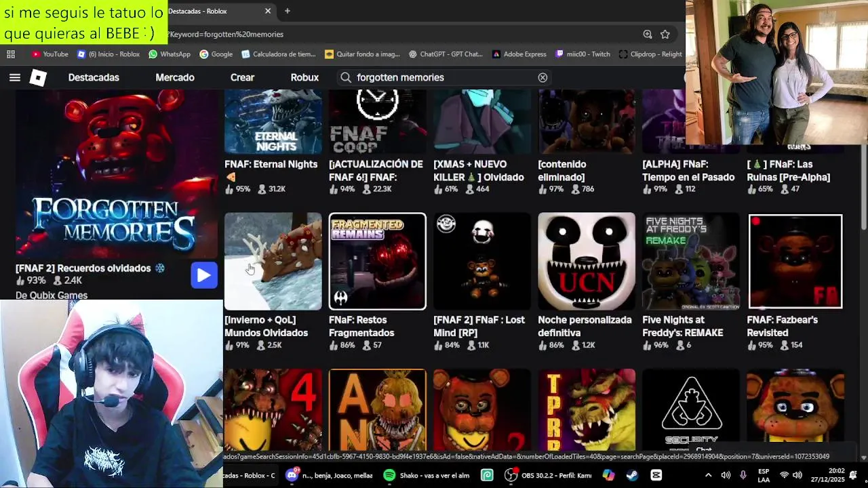Open the Robux section
The image size is (868, 488).
[x=304, y=77]
